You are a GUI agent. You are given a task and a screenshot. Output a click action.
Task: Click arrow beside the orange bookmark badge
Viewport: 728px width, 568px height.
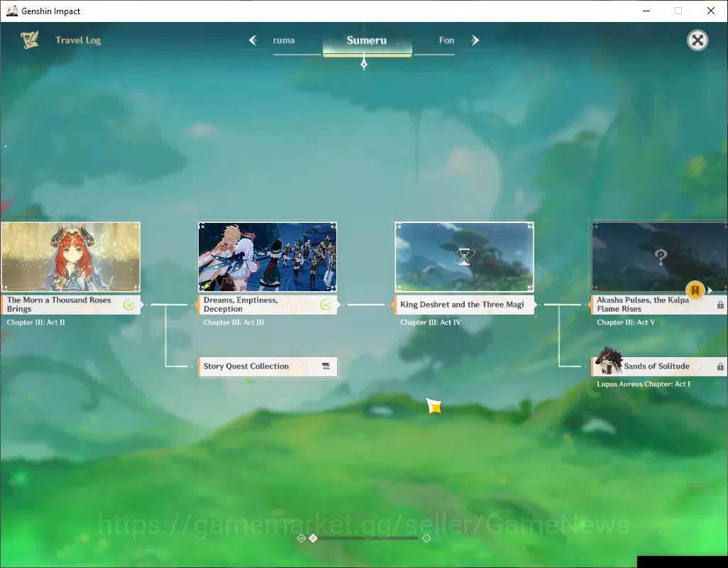[x=710, y=290]
